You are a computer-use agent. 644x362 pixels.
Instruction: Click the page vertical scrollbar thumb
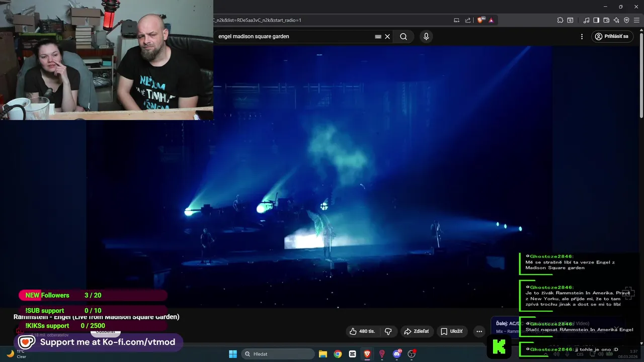[x=641, y=75]
